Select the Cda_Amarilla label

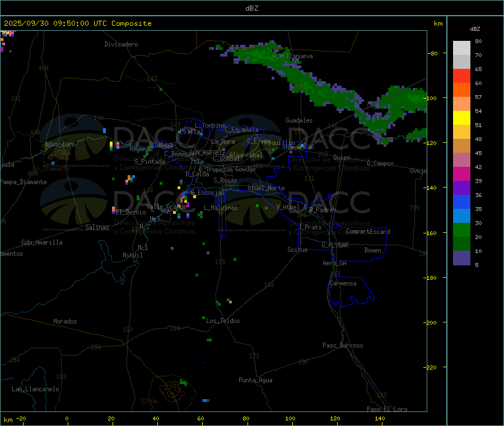tap(42, 242)
